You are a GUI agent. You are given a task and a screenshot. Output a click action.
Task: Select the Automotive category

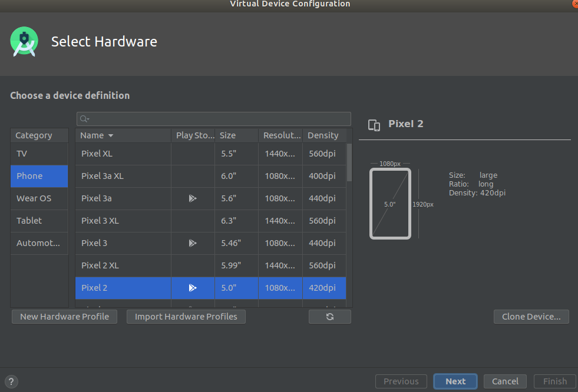coord(39,243)
